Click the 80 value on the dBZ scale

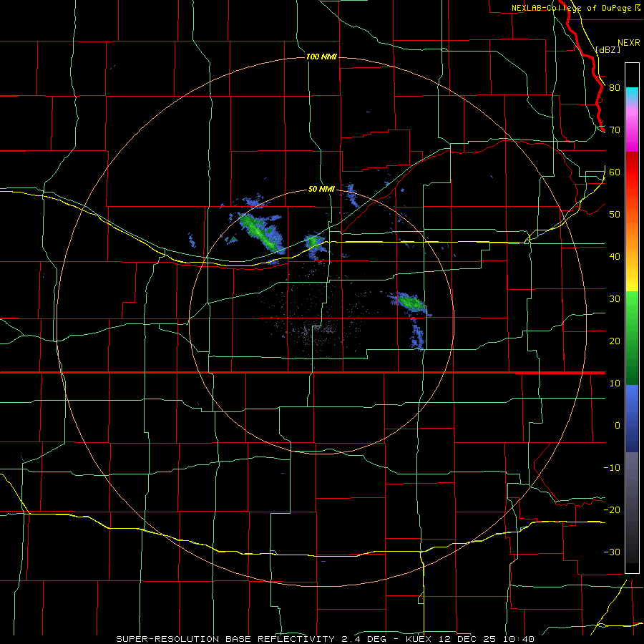point(615,87)
